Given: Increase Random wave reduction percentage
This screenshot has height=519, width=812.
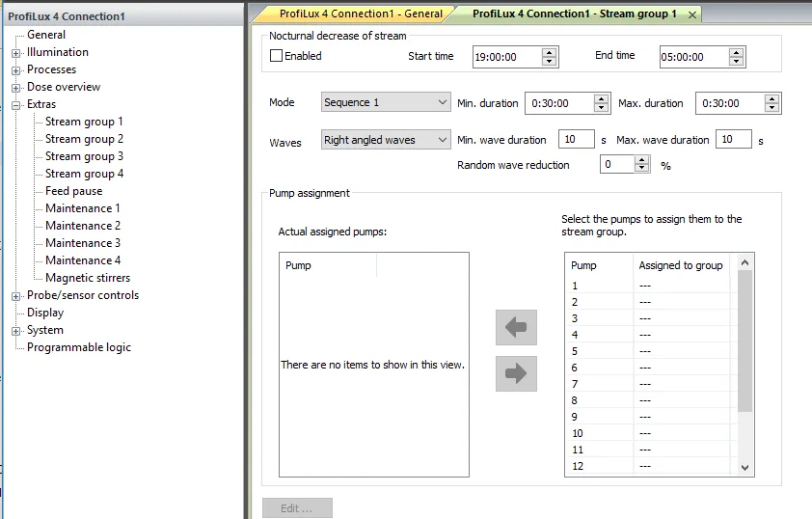Looking at the screenshot, I should pyautogui.click(x=641, y=160).
